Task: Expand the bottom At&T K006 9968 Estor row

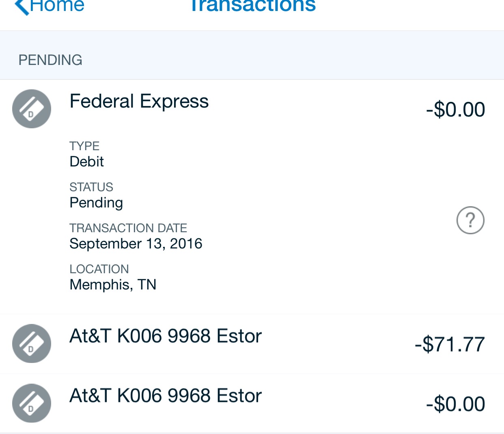Action: pyautogui.click(x=252, y=404)
